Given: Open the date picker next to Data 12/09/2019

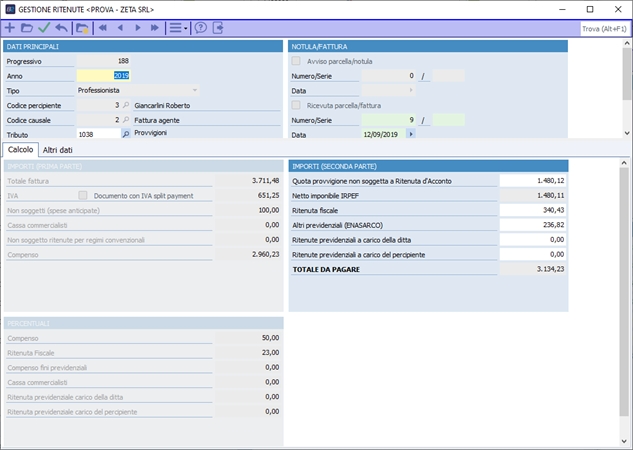Looking at the screenshot, I should tap(410, 134).
